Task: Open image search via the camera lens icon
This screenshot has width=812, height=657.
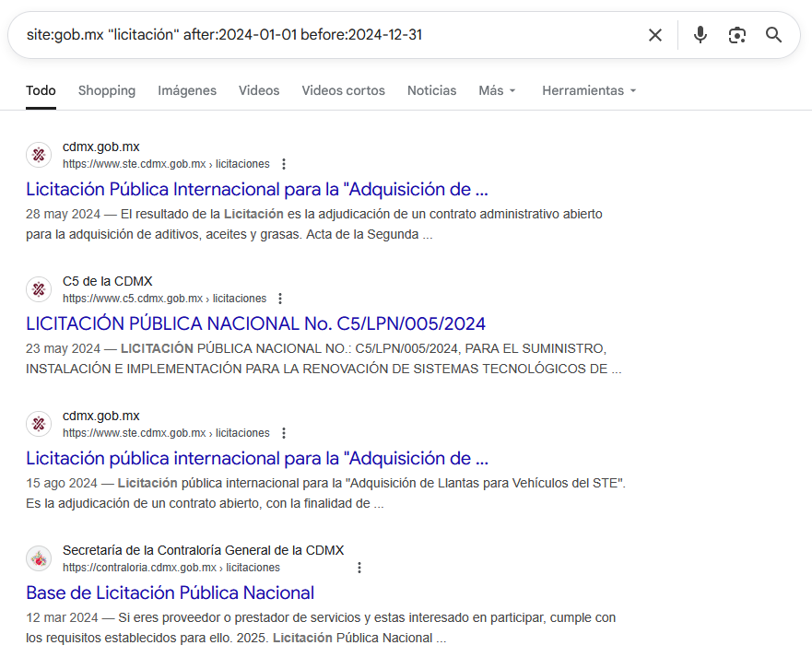Action: (x=737, y=35)
